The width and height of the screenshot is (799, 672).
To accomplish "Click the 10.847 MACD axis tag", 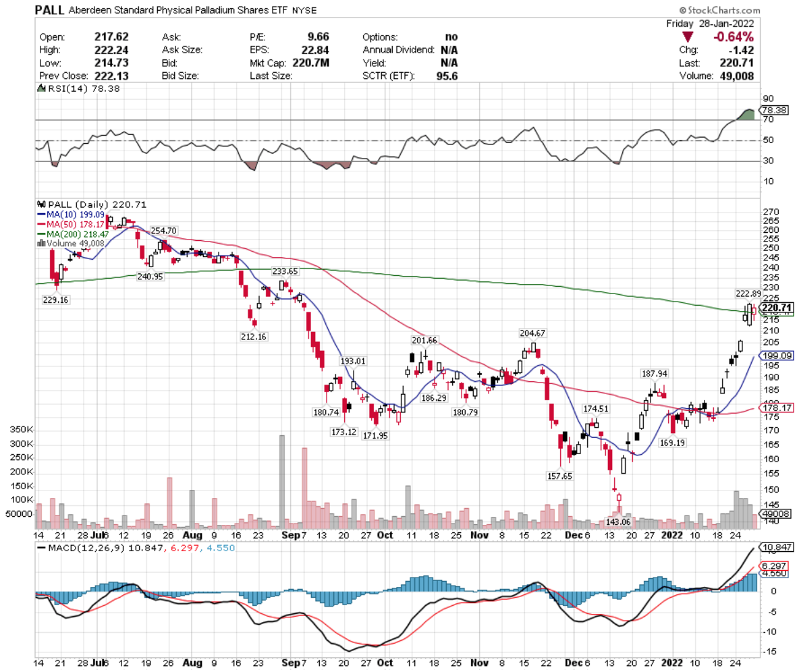I will [x=777, y=547].
